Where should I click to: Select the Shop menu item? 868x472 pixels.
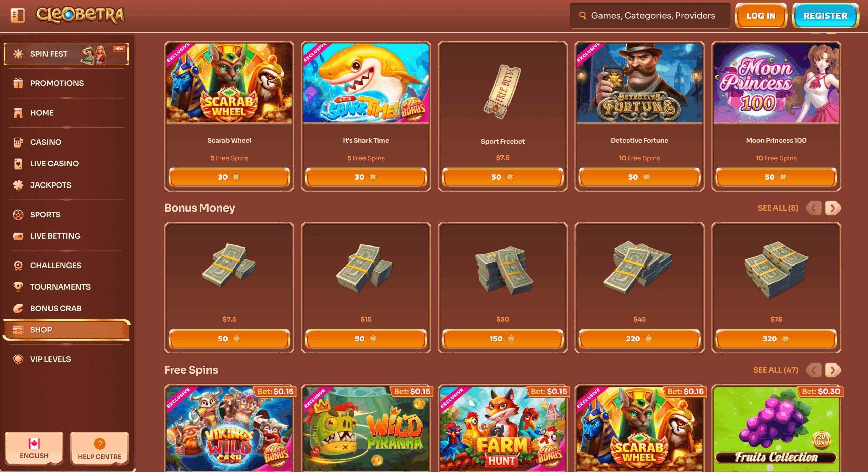pos(66,330)
